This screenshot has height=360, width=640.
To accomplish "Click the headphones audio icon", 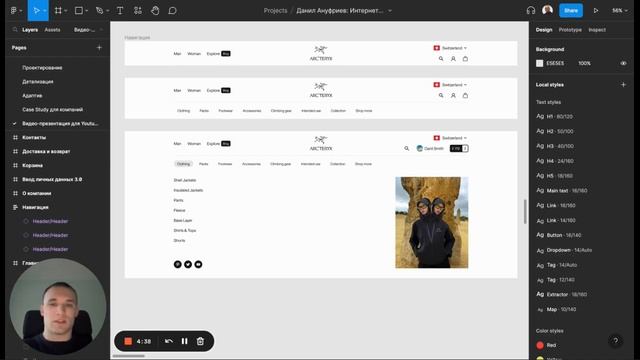I will click(531, 11).
